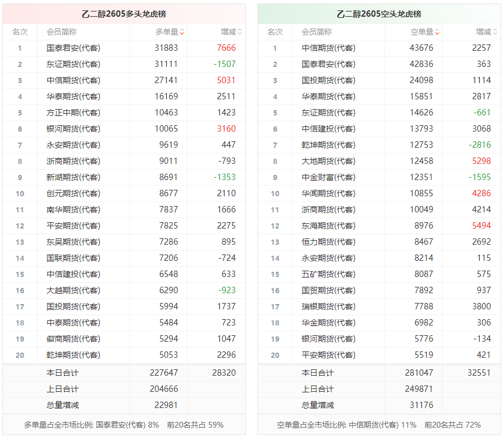Select previous-day short total 249871
The image size is (504, 438).
coord(419,389)
